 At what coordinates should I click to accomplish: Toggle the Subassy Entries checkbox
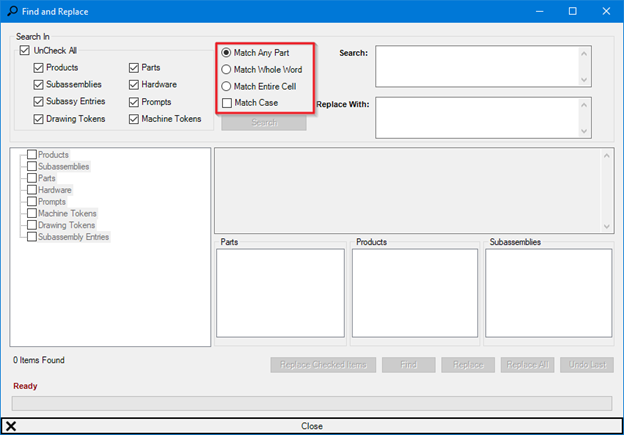coord(38,101)
